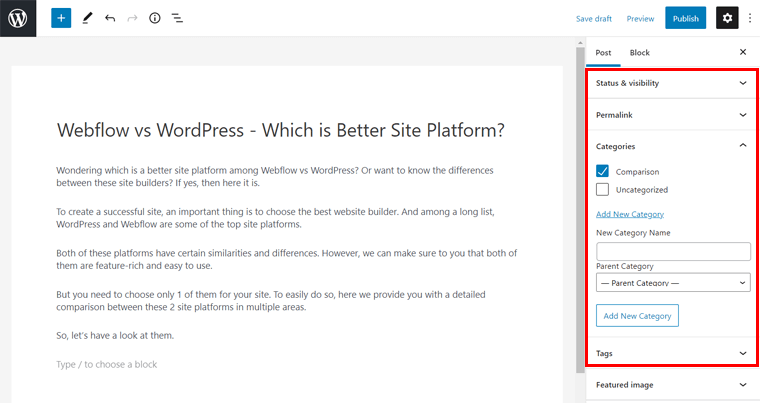Select the Tools pencil icon

tap(87, 18)
